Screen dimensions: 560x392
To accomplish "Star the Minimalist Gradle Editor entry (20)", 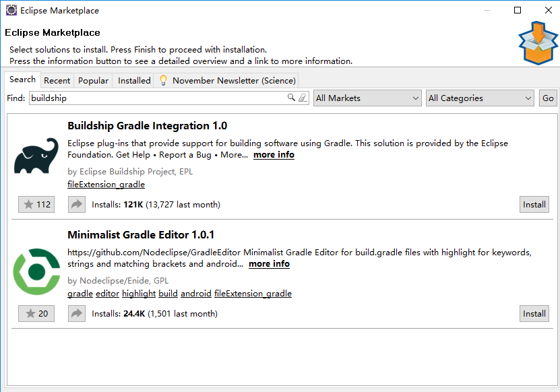I will click(x=36, y=313).
